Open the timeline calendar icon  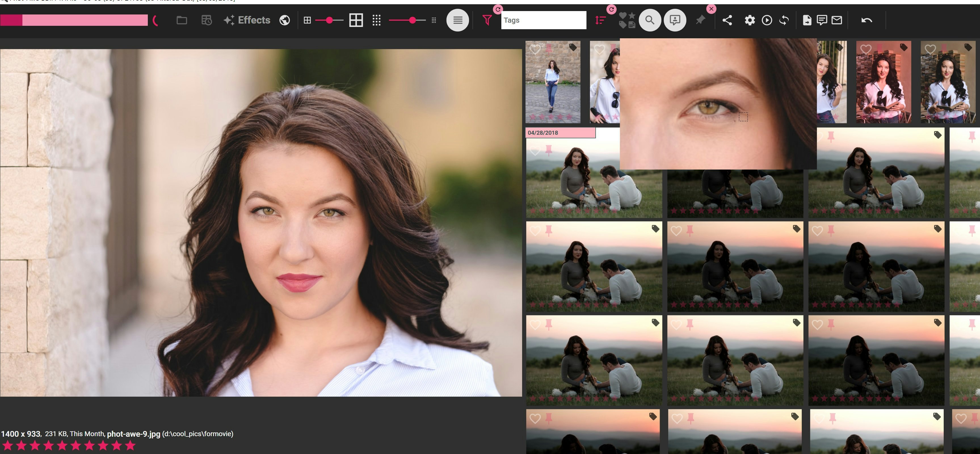206,20
